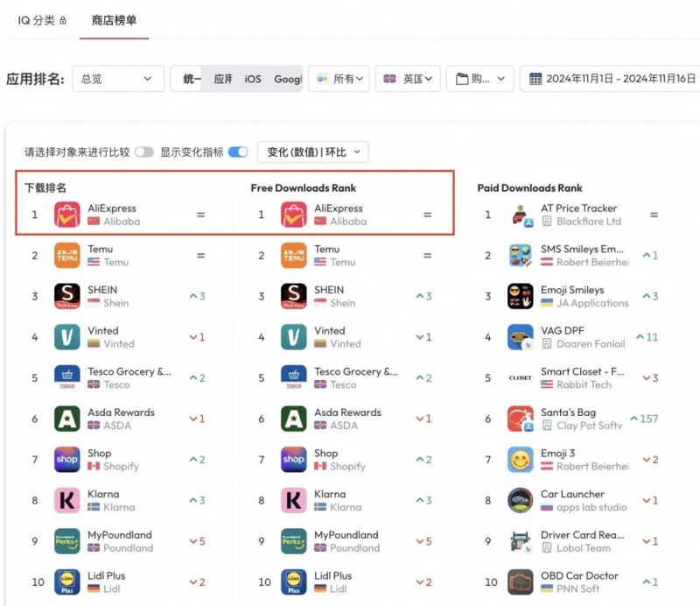Open the 英国 country dropdown
The width and height of the screenshot is (700, 606).
click(409, 79)
